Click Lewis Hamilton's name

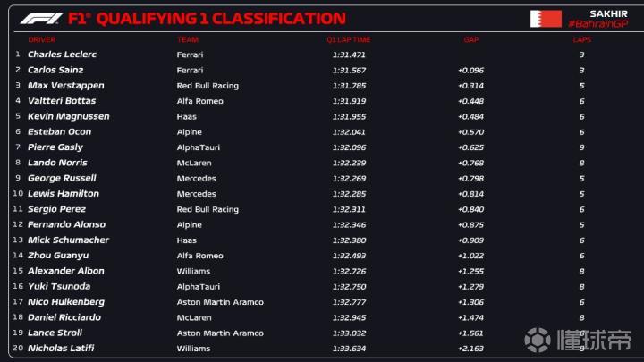[64, 193]
